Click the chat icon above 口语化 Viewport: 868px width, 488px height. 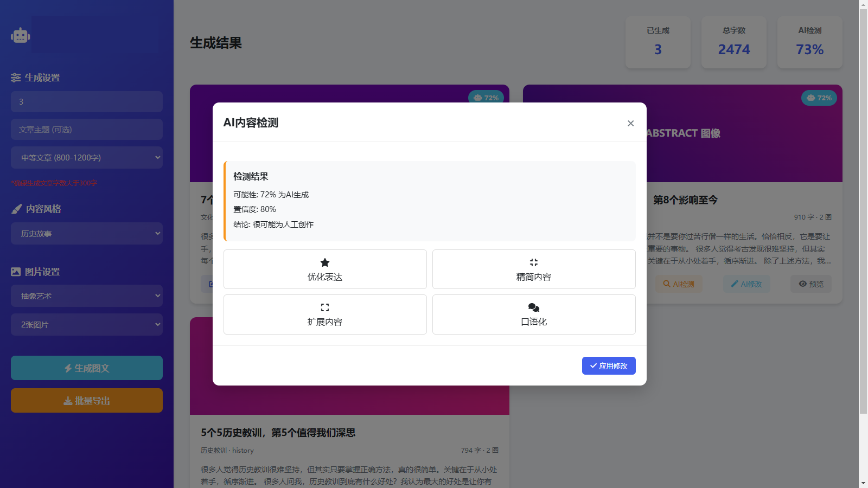534,307
